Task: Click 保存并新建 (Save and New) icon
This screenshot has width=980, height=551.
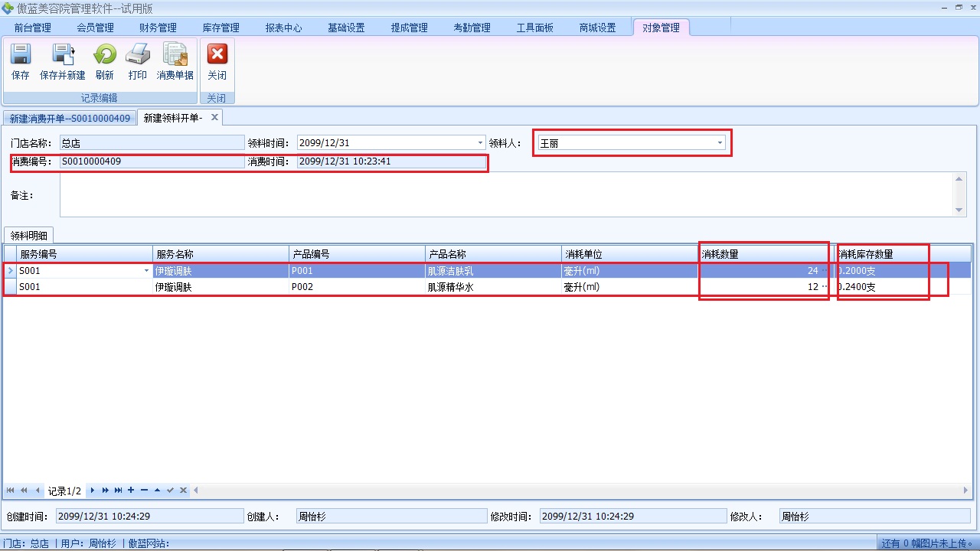Action: tap(62, 61)
